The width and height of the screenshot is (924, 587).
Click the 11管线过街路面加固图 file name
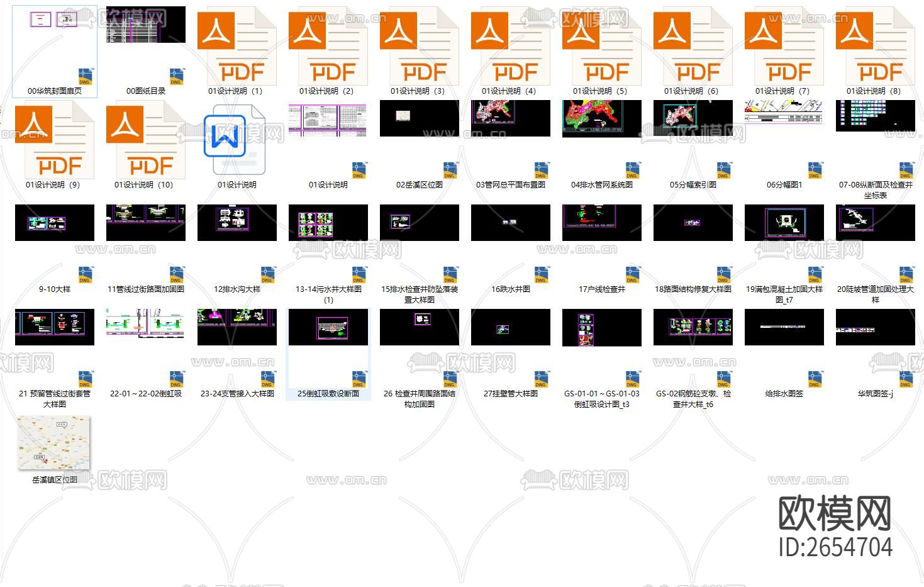click(146, 289)
